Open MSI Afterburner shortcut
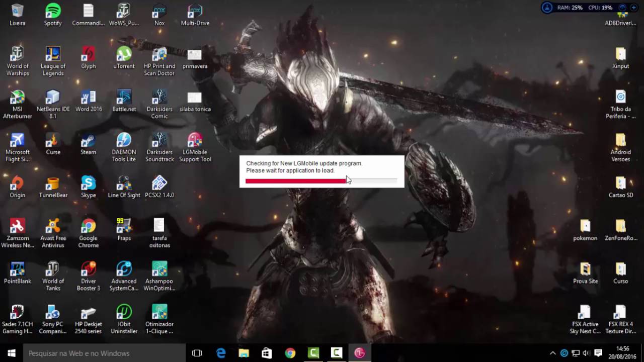The height and width of the screenshot is (362, 644). point(18,105)
